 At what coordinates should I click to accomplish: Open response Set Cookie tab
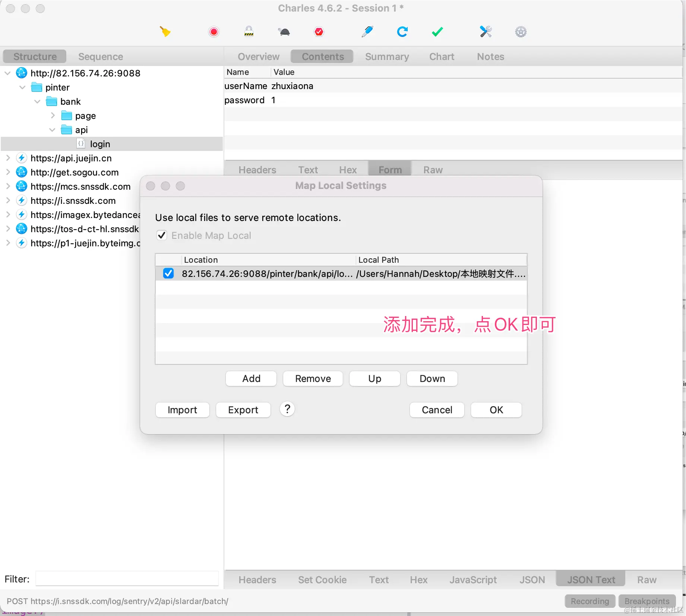tap(322, 580)
